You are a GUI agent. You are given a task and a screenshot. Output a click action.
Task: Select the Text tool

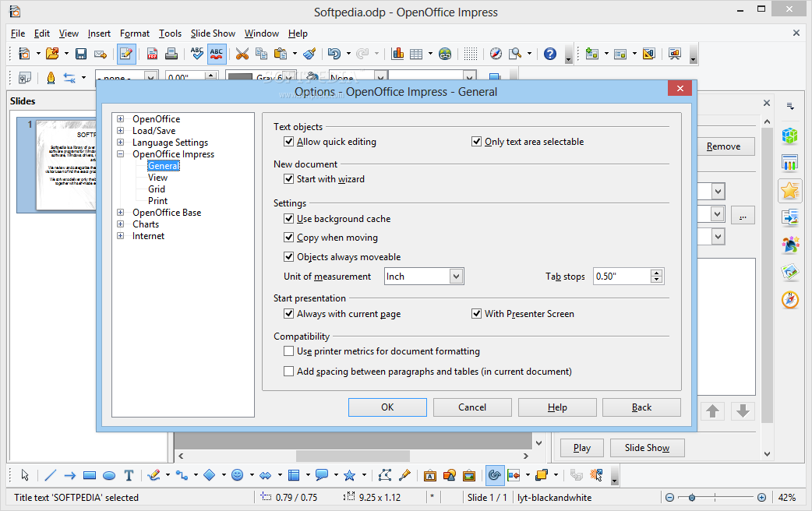pos(129,475)
